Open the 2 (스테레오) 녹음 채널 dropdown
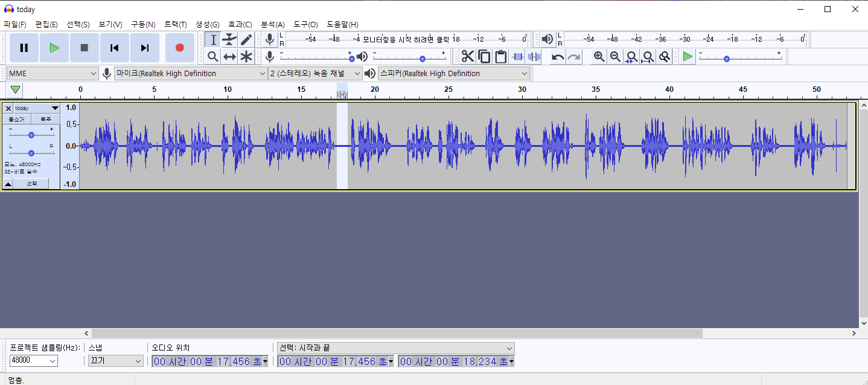The width and height of the screenshot is (868, 385). [315, 73]
